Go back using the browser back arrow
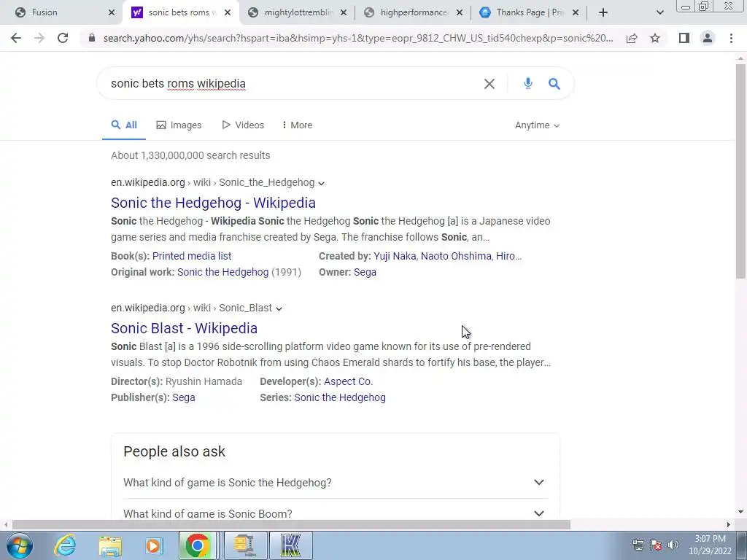The image size is (747, 560). tap(16, 38)
